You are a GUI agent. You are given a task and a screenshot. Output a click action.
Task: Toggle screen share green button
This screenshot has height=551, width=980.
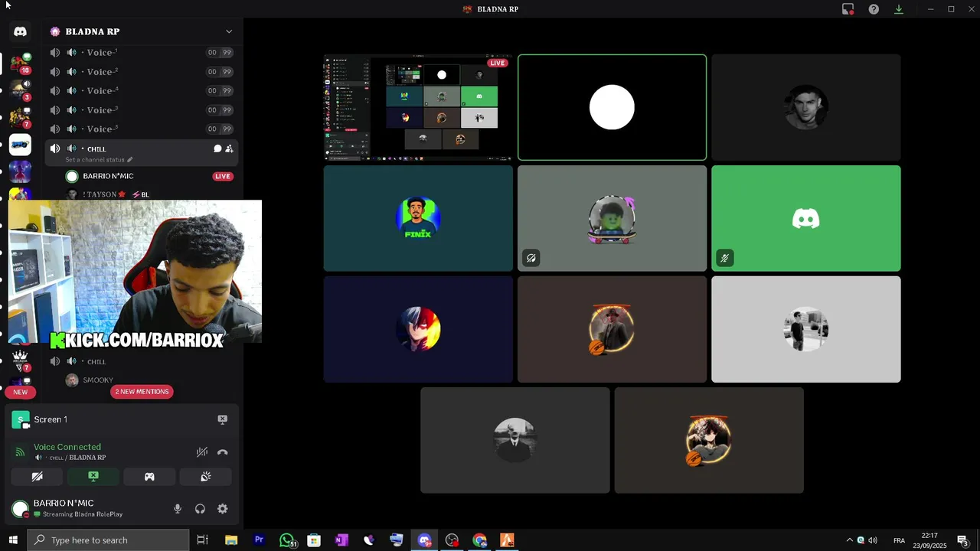point(93,477)
